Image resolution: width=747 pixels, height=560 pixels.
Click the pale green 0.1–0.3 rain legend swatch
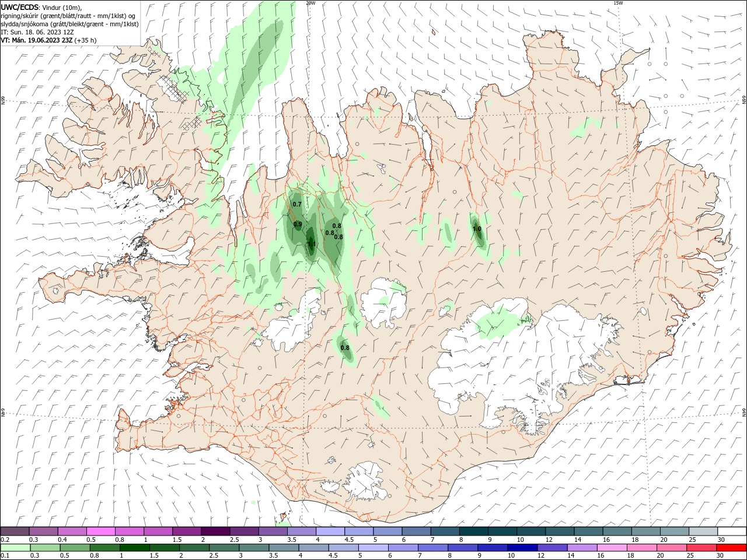pos(15,548)
